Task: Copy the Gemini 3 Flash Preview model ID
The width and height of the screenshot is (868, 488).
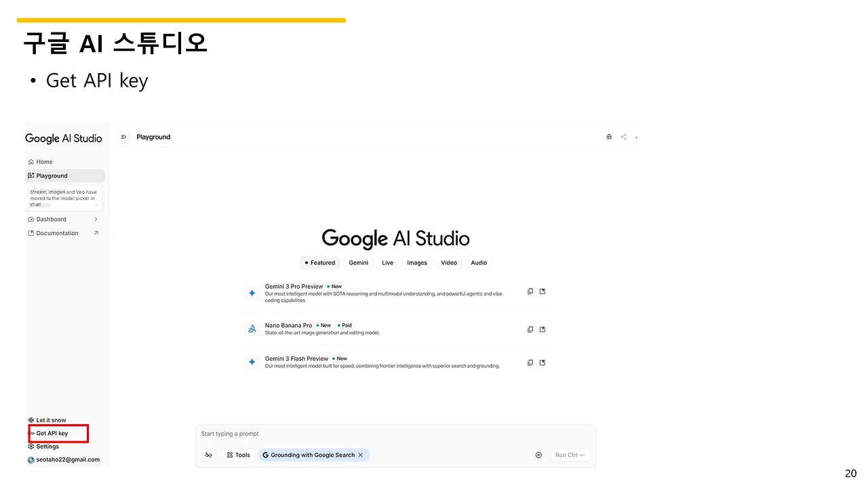Action: point(530,363)
